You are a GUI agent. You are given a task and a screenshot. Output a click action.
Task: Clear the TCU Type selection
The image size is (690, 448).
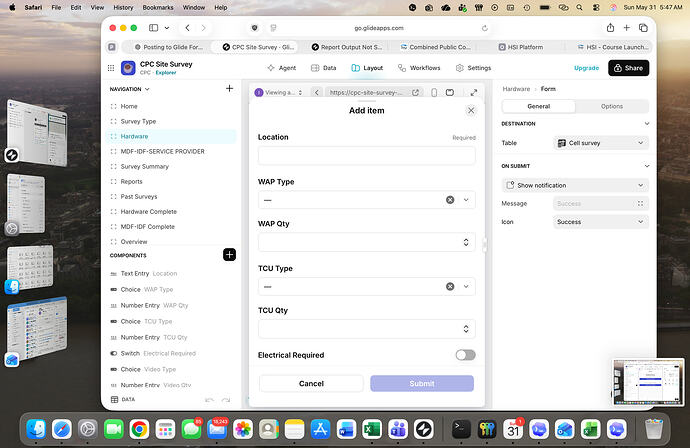pos(450,286)
